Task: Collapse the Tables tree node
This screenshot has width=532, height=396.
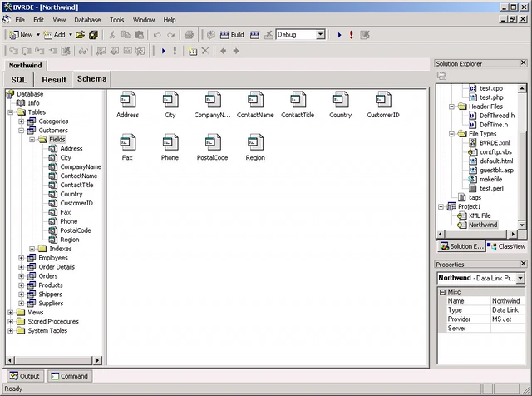Action: tap(11, 112)
